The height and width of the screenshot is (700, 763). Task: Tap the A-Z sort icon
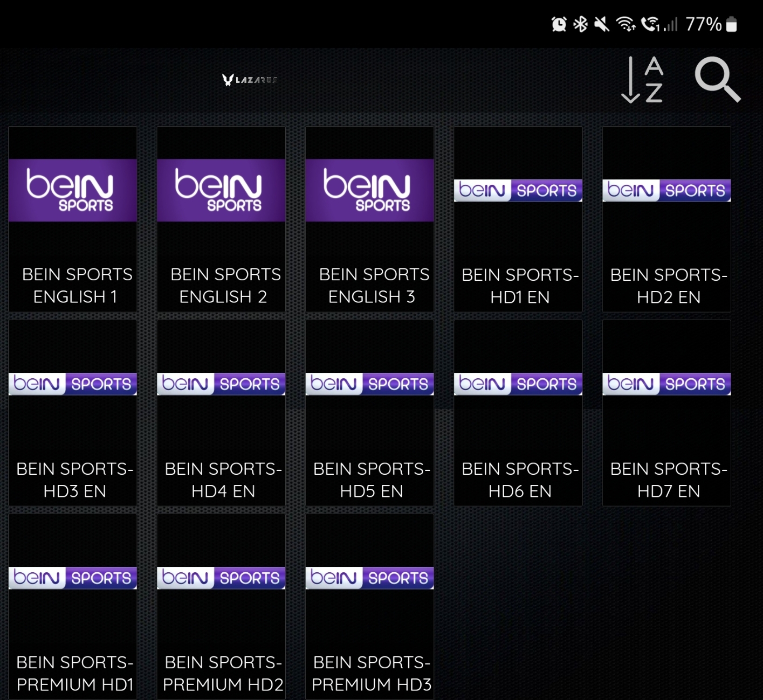pos(643,80)
